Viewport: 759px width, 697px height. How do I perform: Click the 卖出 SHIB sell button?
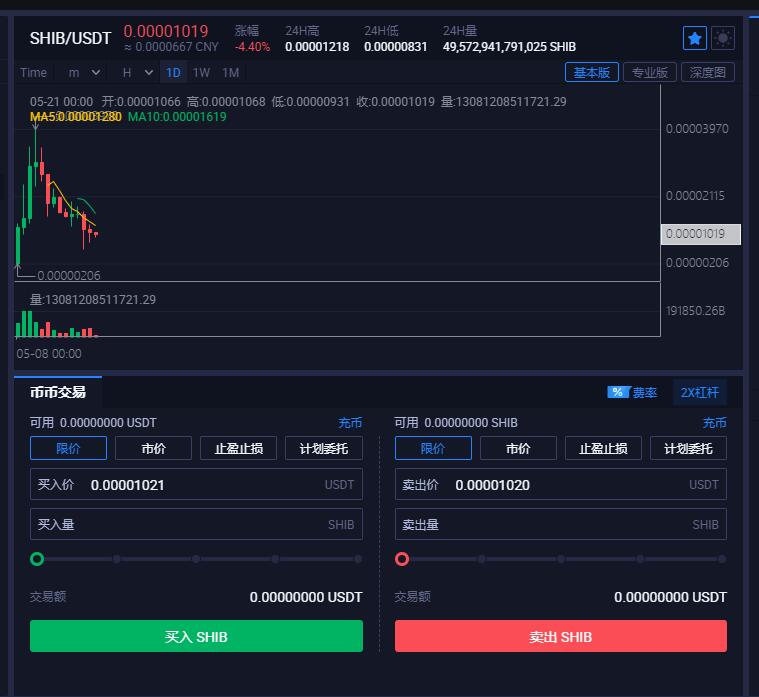tap(561, 636)
